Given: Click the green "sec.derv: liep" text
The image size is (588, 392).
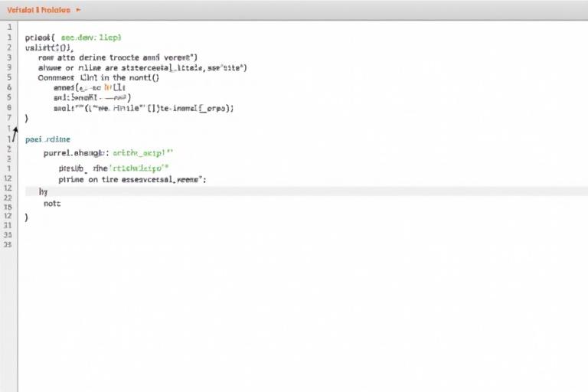Looking at the screenshot, I should click(91, 37).
